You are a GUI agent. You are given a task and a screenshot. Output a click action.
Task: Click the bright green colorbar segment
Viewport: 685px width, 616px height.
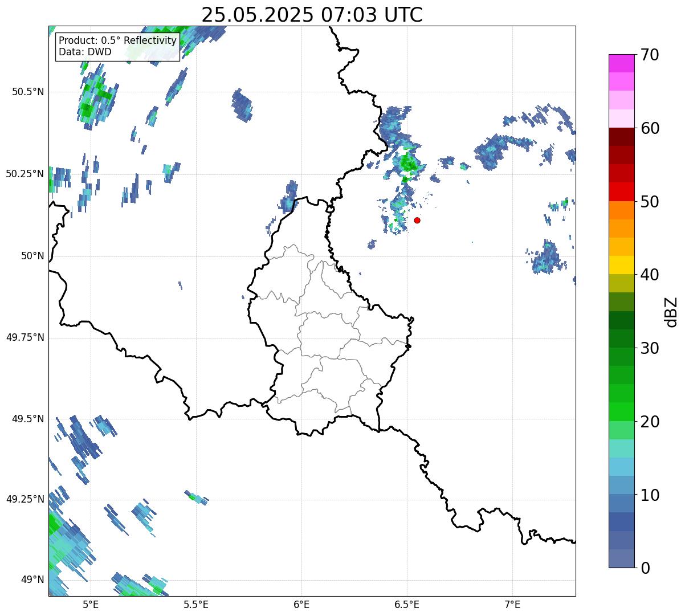[621, 411]
